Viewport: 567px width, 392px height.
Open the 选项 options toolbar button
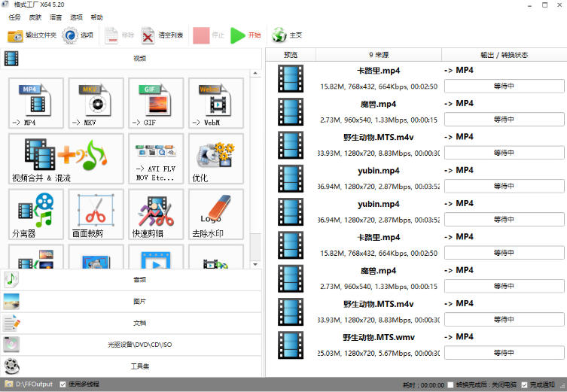78,35
